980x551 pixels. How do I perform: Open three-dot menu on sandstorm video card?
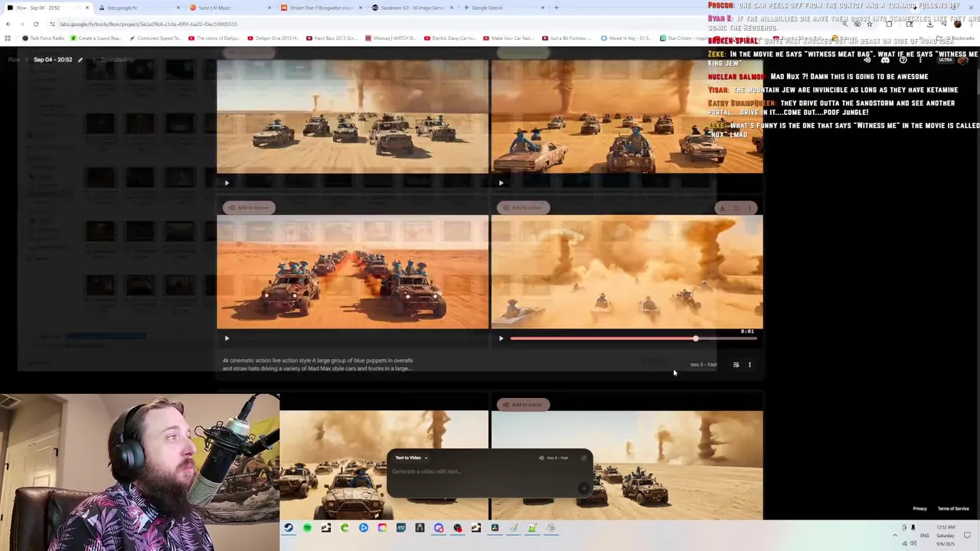[750, 208]
